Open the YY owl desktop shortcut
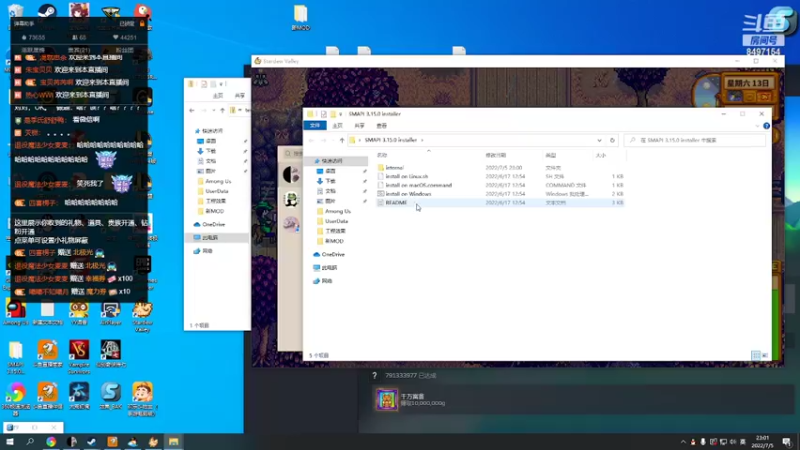Image resolution: width=800 pixels, height=450 pixels. coord(79,313)
